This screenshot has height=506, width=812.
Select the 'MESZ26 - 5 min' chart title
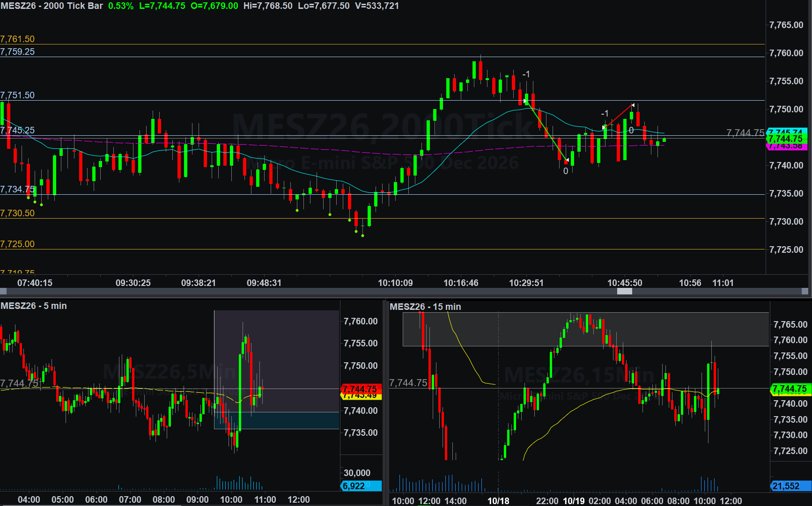(x=34, y=306)
